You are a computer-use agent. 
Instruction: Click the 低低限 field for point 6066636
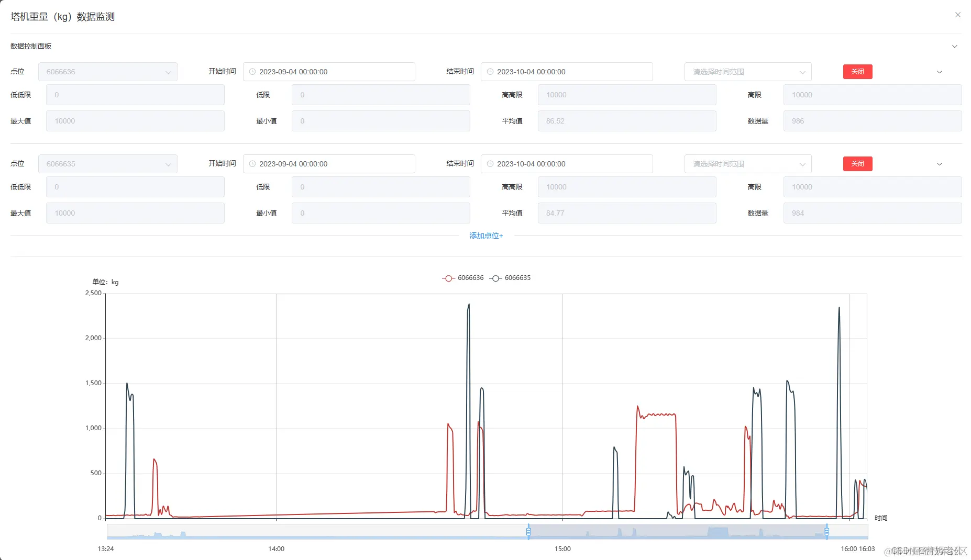pyautogui.click(x=135, y=95)
